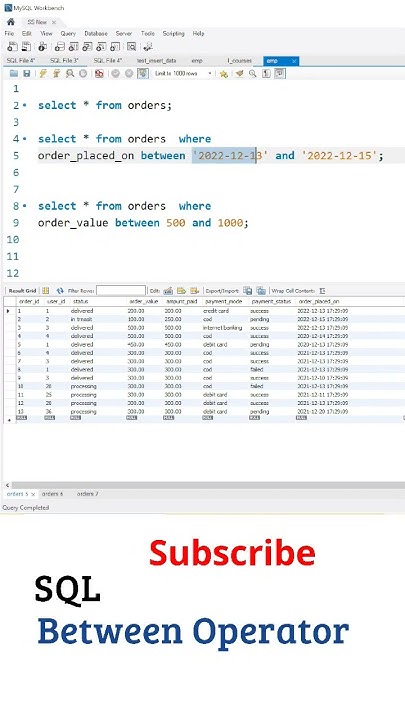Switch to the l_courses tab

(x=240, y=61)
